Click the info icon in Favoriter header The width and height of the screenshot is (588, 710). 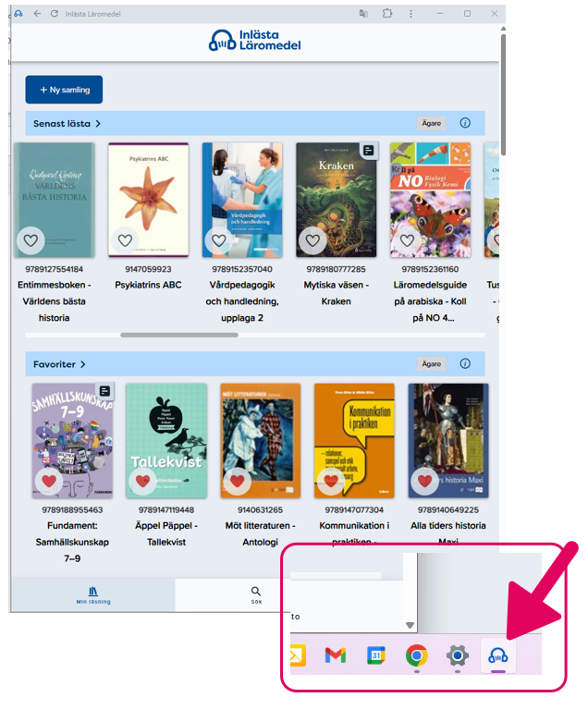tap(465, 363)
